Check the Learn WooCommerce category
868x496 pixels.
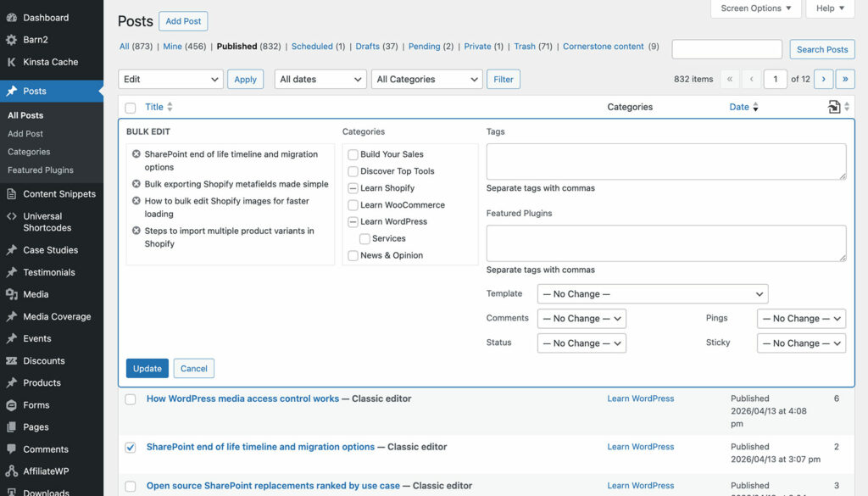tap(353, 205)
